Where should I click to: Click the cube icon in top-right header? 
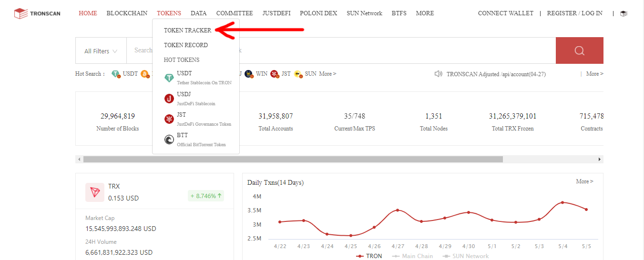click(624, 13)
